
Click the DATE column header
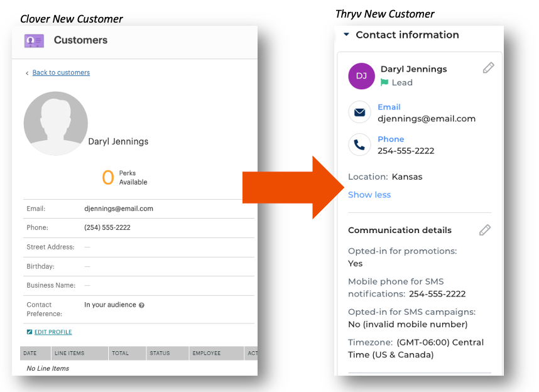[35, 353]
